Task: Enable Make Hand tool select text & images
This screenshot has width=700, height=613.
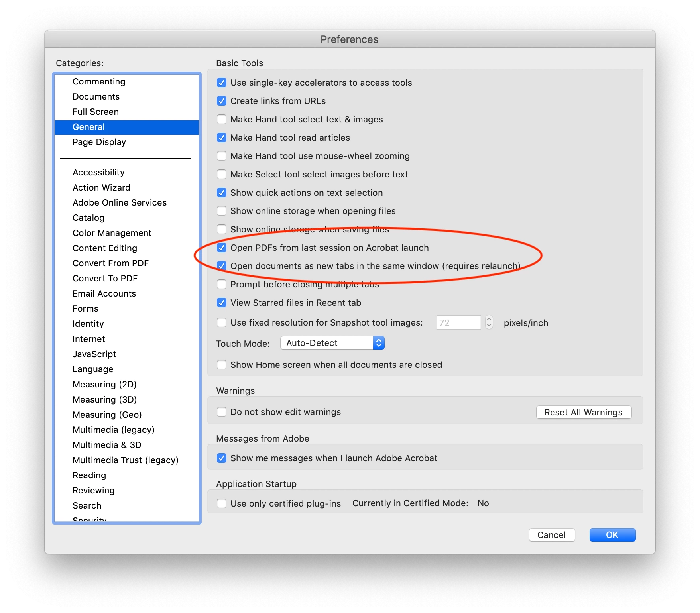Action: pyautogui.click(x=222, y=119)
